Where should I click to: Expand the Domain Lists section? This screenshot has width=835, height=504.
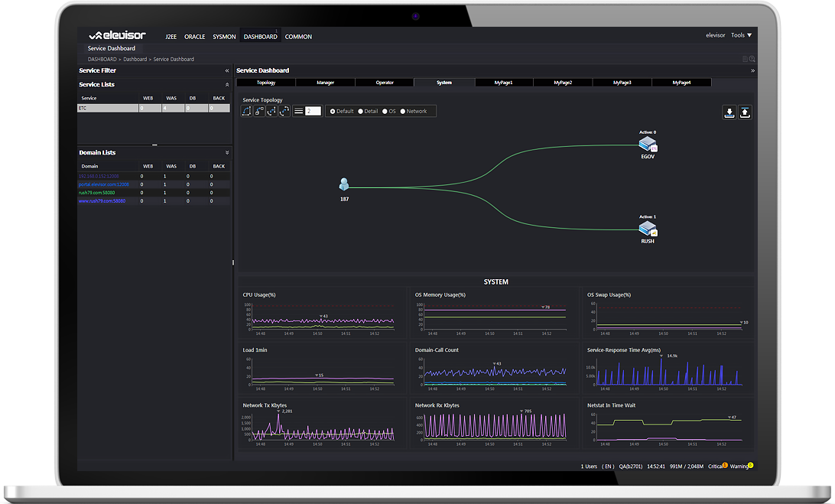[227, 152]
